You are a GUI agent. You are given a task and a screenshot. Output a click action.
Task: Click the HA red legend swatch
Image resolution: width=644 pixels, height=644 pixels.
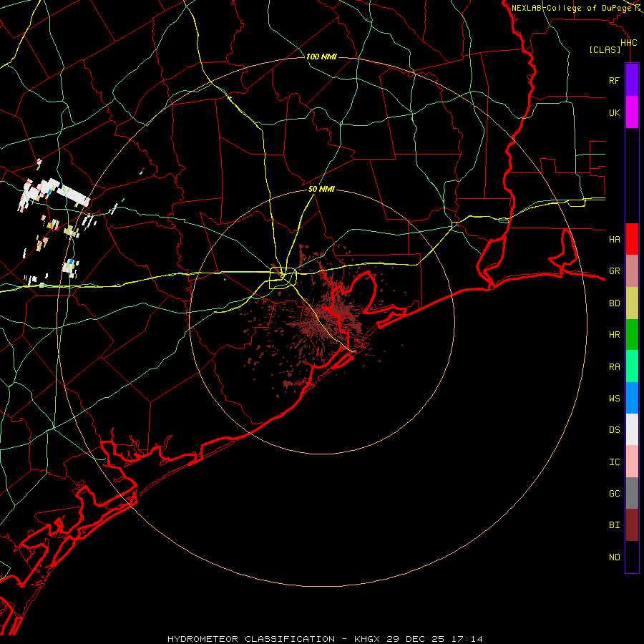[x=632, y=239]
